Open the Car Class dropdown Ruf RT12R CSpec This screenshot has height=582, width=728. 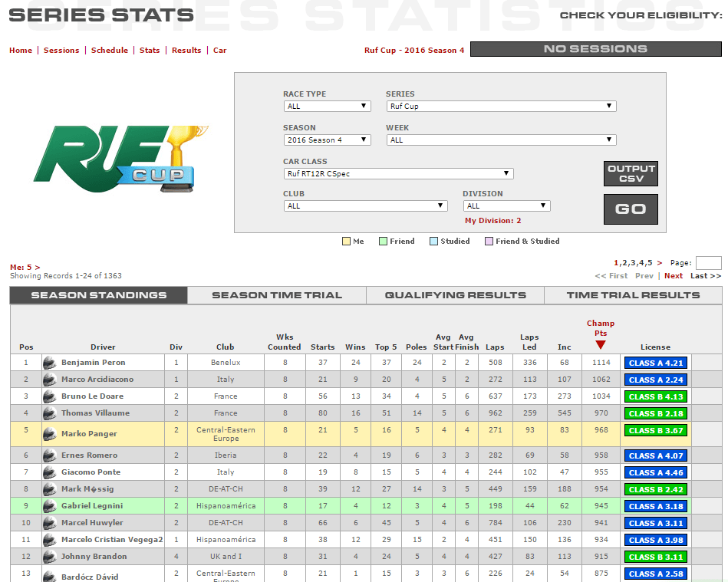(398, 173)
